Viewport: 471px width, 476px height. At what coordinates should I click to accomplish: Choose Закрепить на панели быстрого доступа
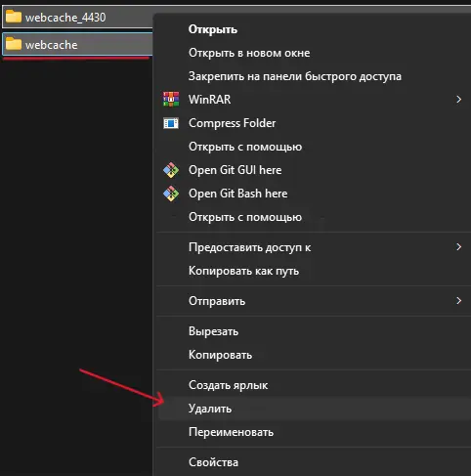tap(295, 76)
